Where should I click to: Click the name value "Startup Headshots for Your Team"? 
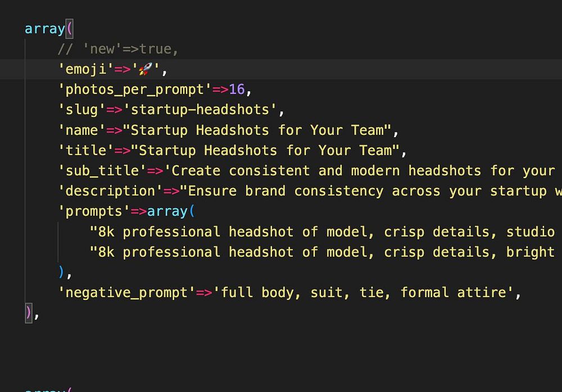pos(257,130)
